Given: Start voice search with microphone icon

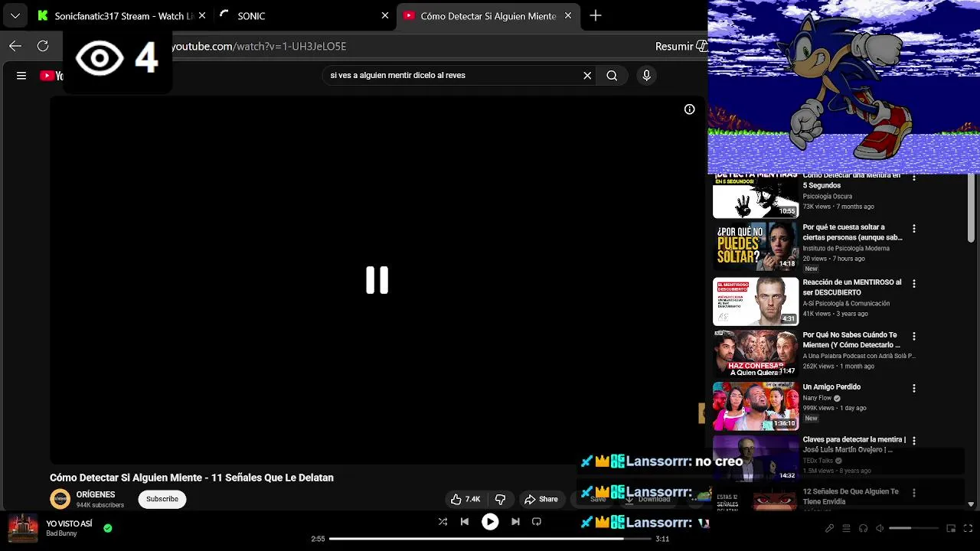Looking at the screenshot, I should point(646,75).
